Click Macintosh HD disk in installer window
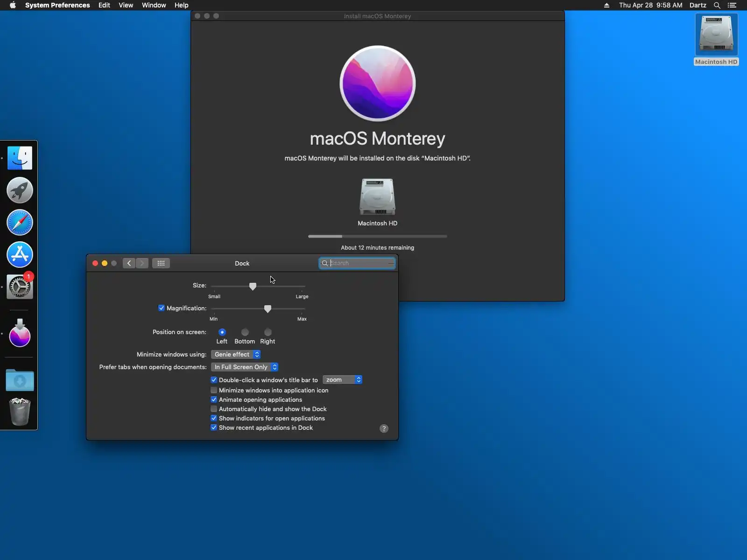The width and height of the screenshot is (747, 560). pos(377,197)
